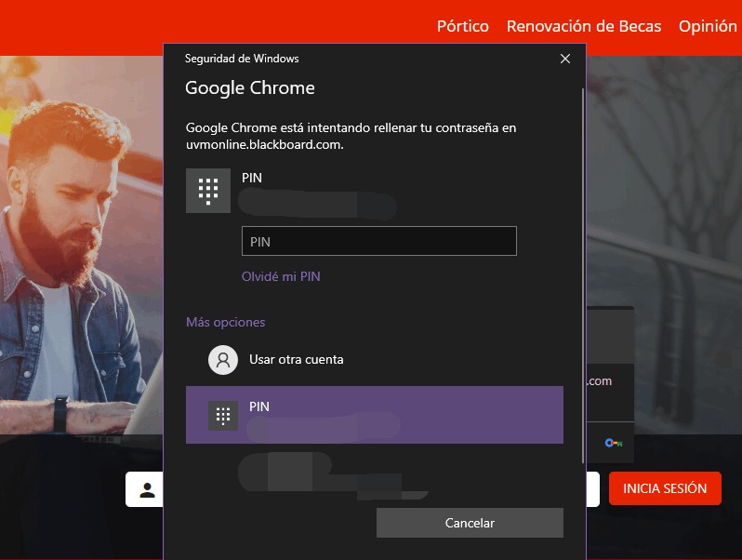
Task: Close the Seguridad de Windows dialog
Action: pyautogui.click(x=565, y=59)
